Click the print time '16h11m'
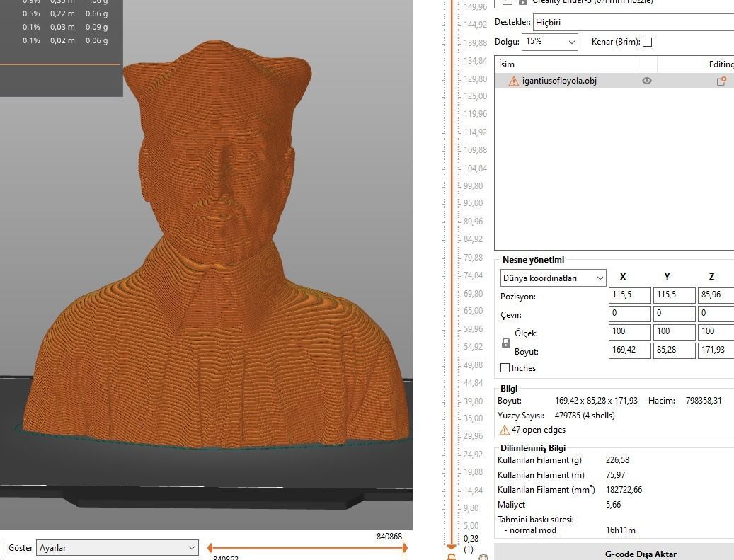 tap(621, 530)
